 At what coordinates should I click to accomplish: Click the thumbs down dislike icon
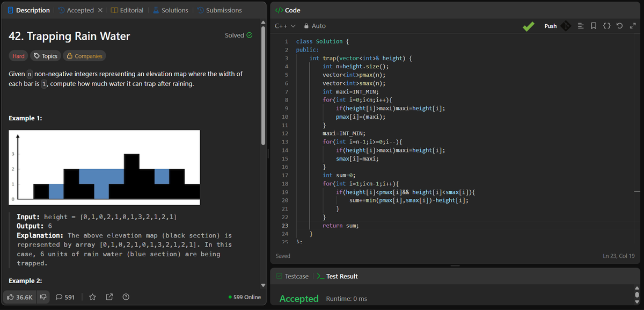click(x=42, y=297)
